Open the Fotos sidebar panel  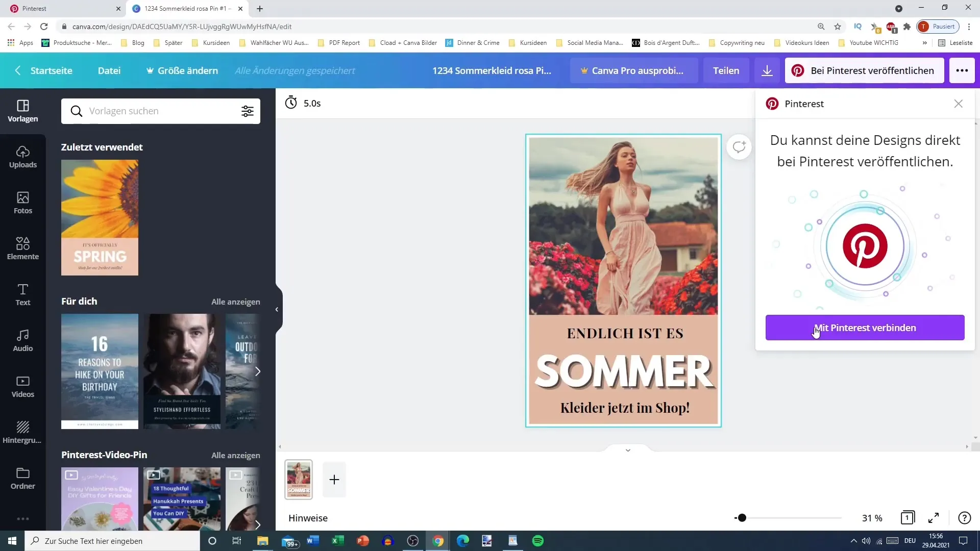point(22,203)
